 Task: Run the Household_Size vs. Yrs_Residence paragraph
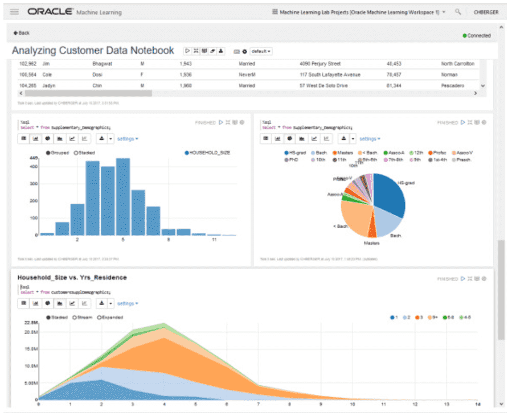click(x=462, y=279)
